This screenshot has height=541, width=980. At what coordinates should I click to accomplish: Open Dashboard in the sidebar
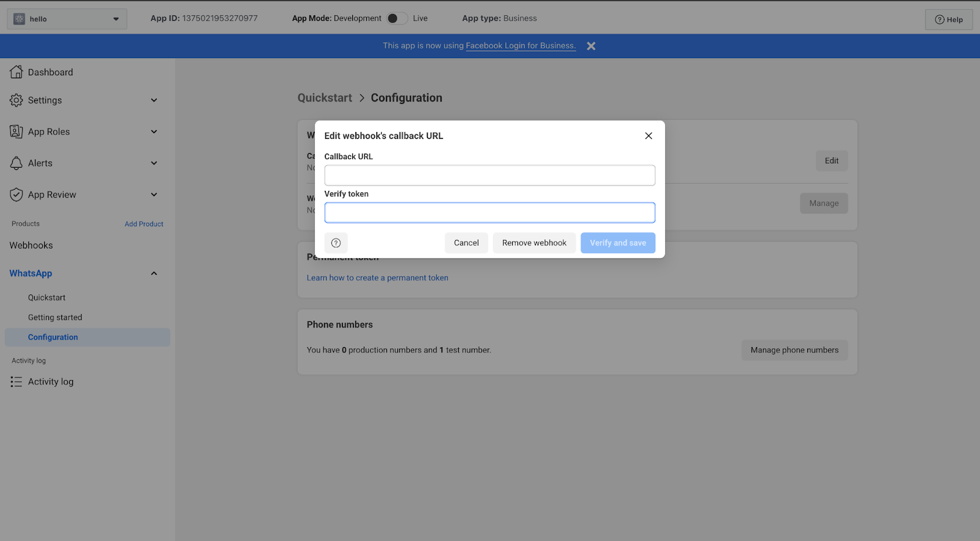[x=50, y=72]
